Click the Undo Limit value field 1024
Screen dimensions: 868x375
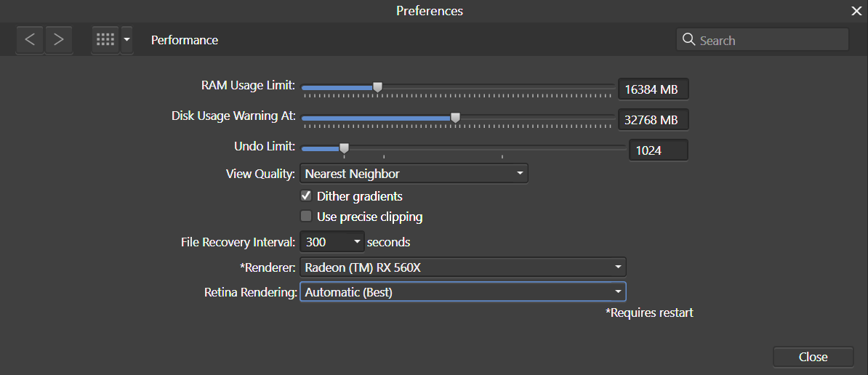(x=659, y=150)
